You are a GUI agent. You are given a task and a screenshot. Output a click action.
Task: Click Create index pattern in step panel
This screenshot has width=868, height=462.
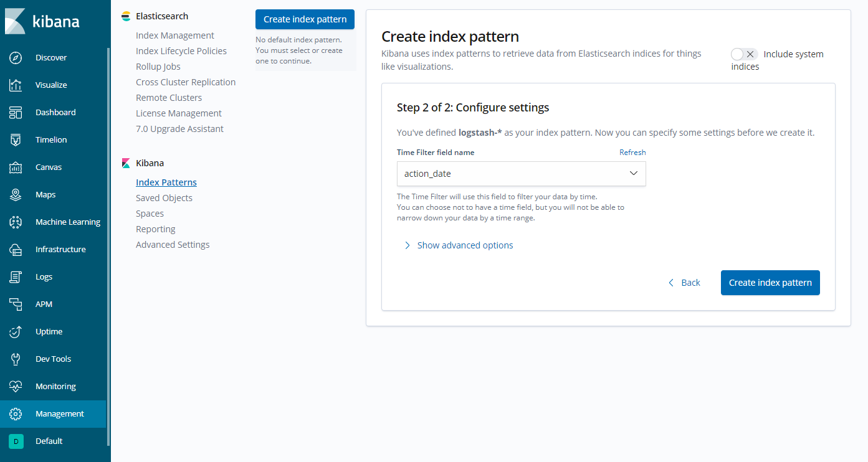pyautogui.click(x=770, y=283)
